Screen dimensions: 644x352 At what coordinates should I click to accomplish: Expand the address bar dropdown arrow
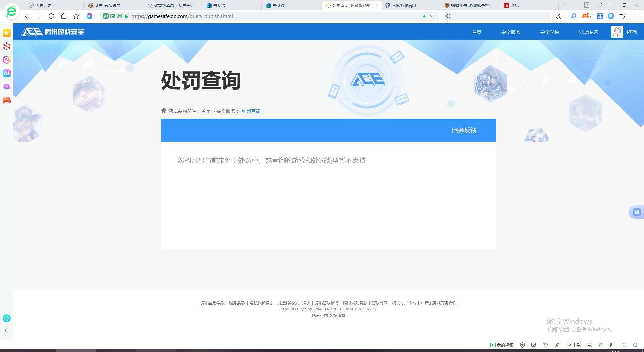pyautogui.click(x=432, y=16)
